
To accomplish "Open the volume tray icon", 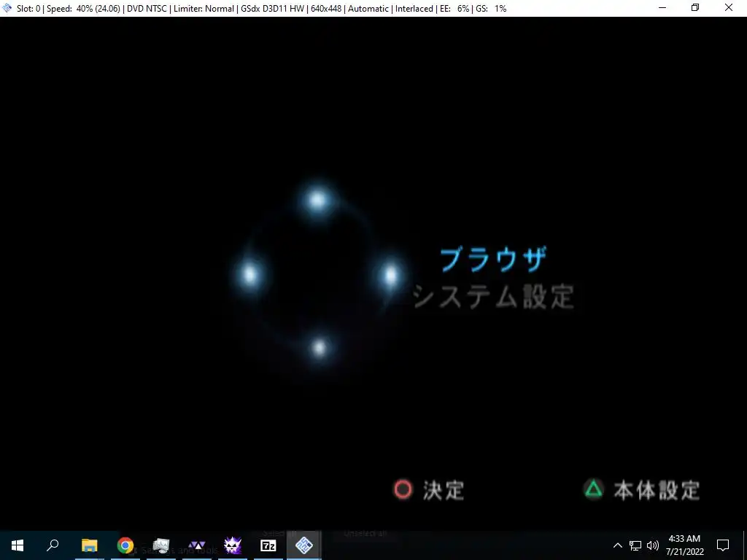I will pyautogui.click(x=653, y=545).
